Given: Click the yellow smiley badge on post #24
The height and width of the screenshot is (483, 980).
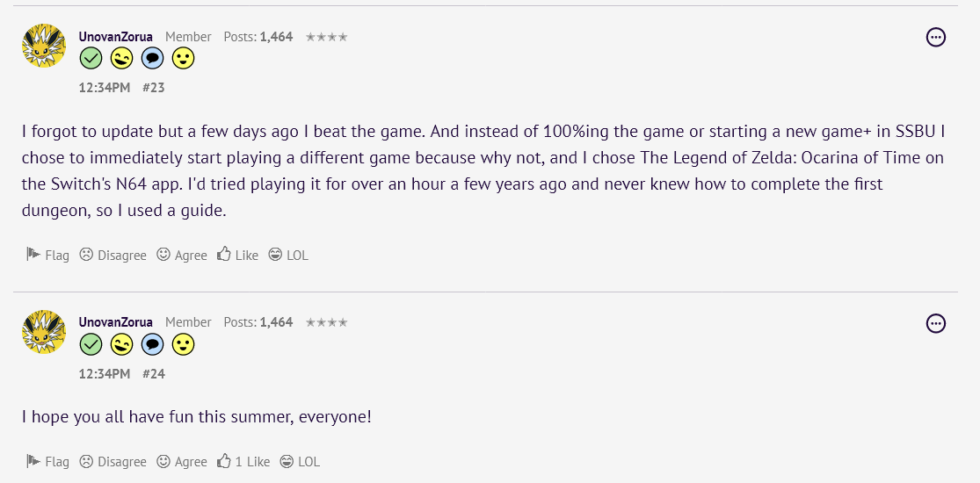Looking at the screenshot, I should coord(183,345).
